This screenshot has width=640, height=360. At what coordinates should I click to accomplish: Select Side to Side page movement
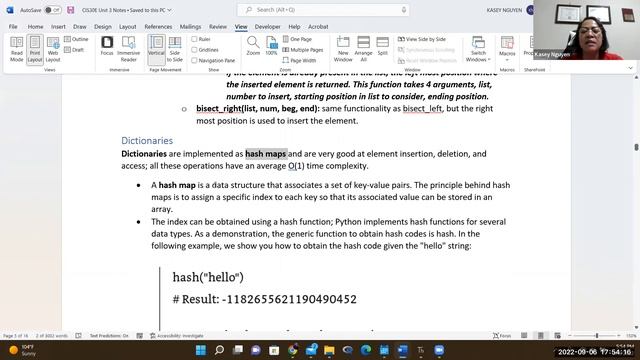[175, 49]
